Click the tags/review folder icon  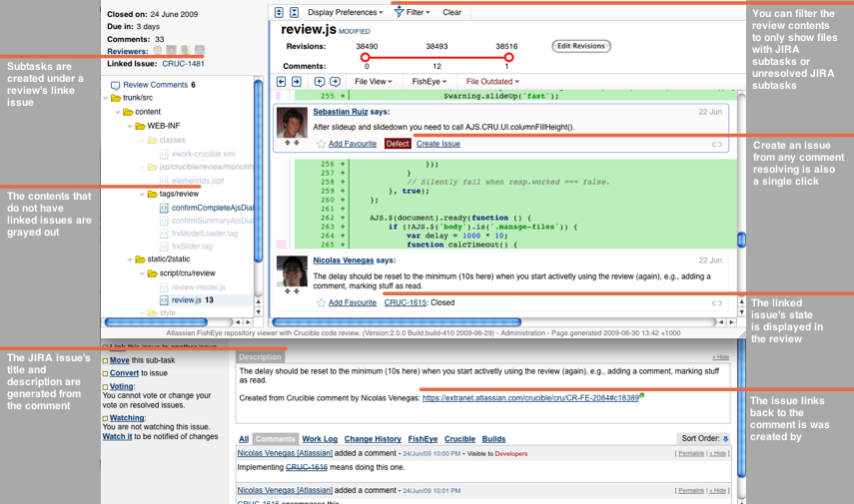click(x=153, y=194)
